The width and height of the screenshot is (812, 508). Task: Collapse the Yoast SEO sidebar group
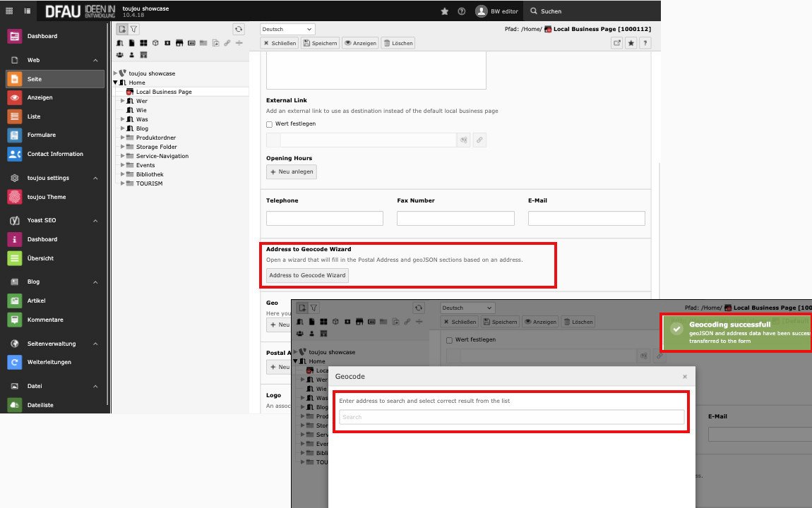click(95, 220)
